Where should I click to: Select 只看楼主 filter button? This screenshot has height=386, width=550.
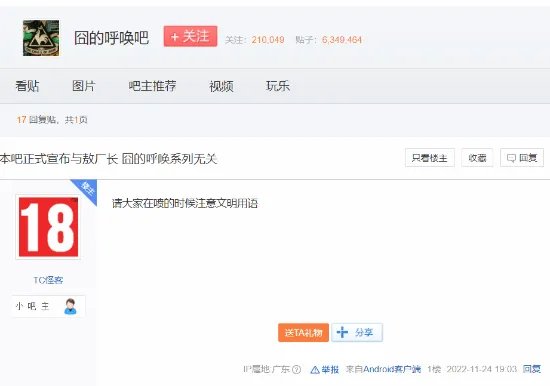click(x=430, y=158)
